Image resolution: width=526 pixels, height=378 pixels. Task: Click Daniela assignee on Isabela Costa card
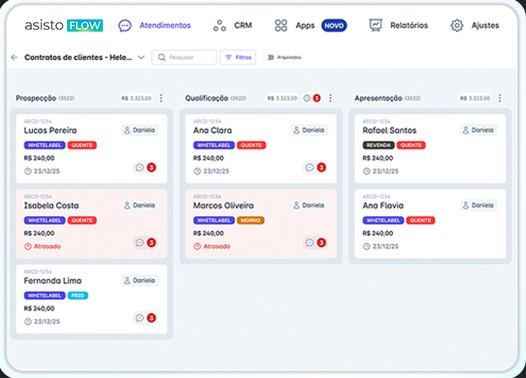click(140, 205)
